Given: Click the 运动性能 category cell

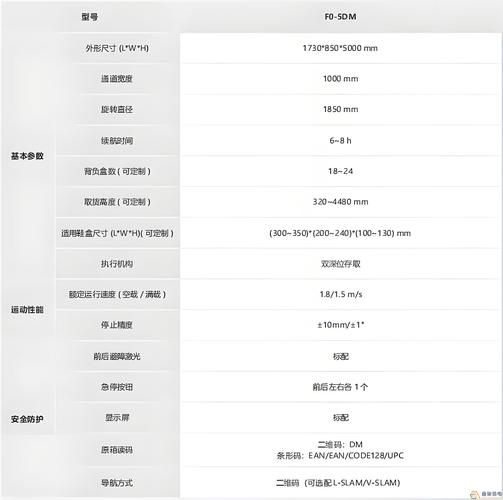Looking at the screenshot, I should [x=27, y=310].
